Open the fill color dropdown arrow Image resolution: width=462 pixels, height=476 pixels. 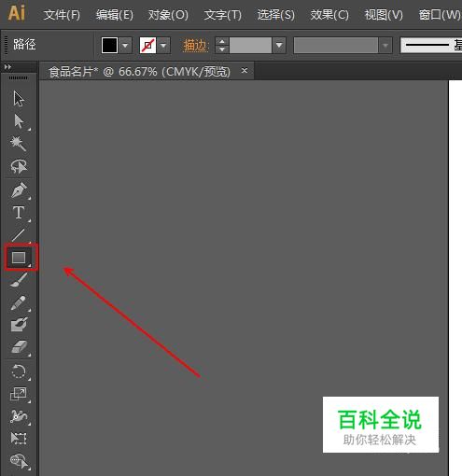pos(125,46)
